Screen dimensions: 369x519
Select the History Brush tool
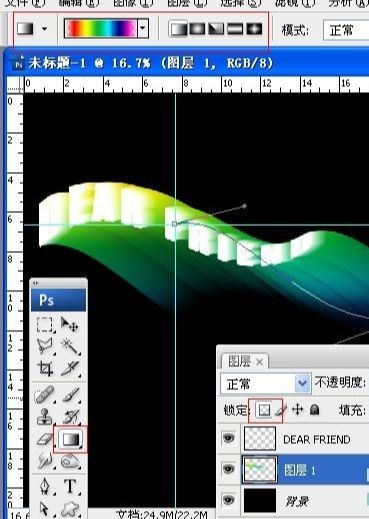pyautogui.click(x=70, y=417)
